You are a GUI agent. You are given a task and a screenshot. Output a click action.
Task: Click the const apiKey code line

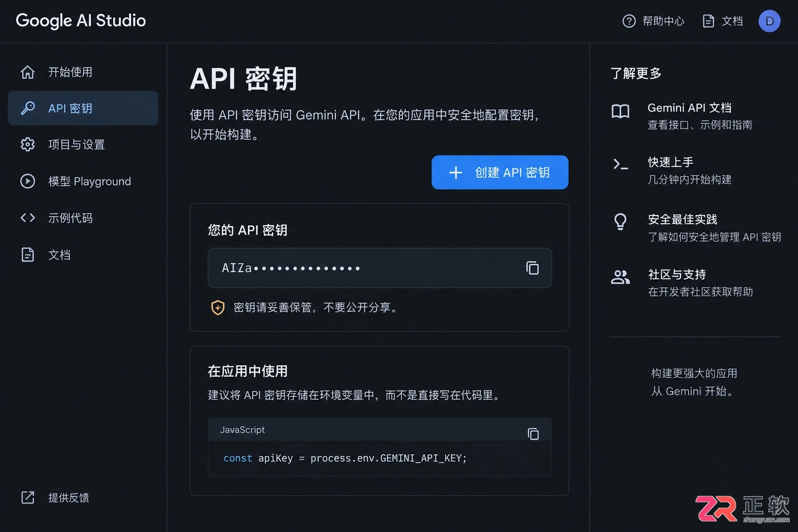(345, 458)
